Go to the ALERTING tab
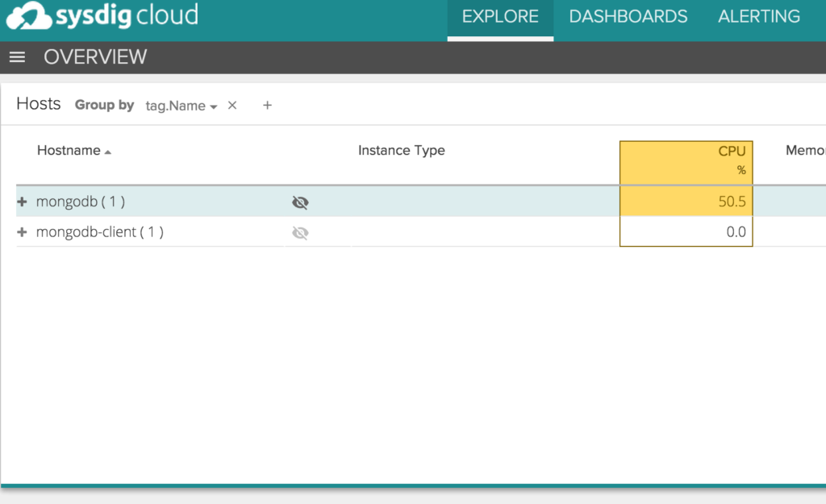Image resolution: width=826 pixels, height=504 pixels. coord(758,17)
